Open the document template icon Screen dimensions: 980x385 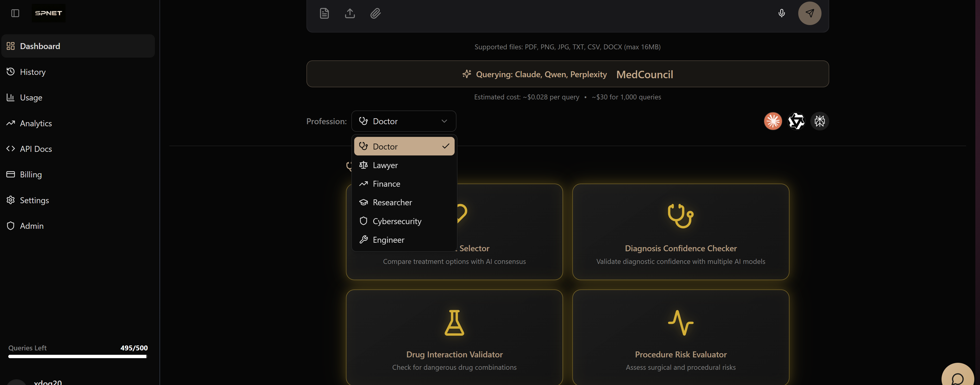click(324, 13)
